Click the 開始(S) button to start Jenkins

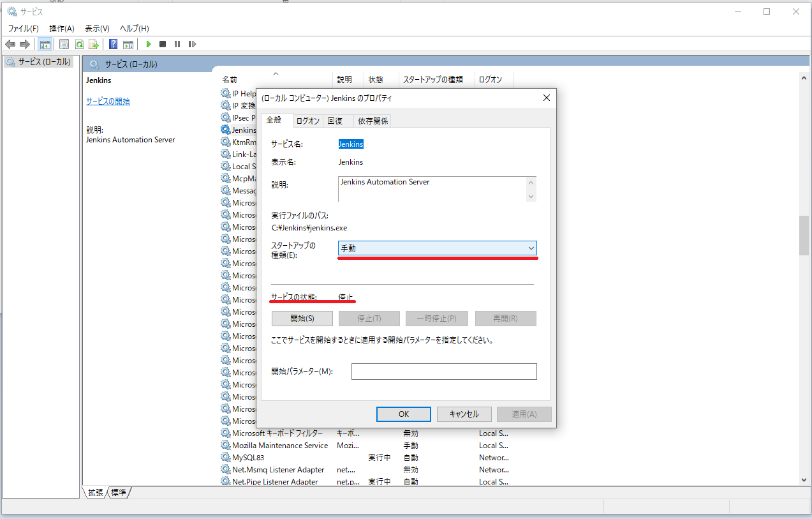[x=302, y=319]
